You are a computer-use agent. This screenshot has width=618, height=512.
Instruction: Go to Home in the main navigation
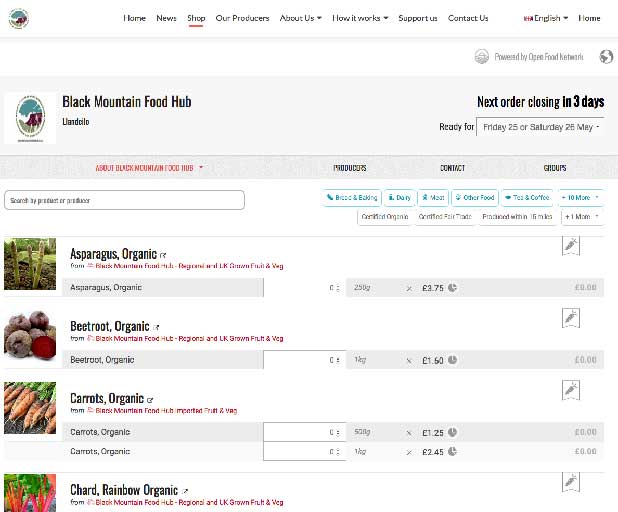pos(134,18)
